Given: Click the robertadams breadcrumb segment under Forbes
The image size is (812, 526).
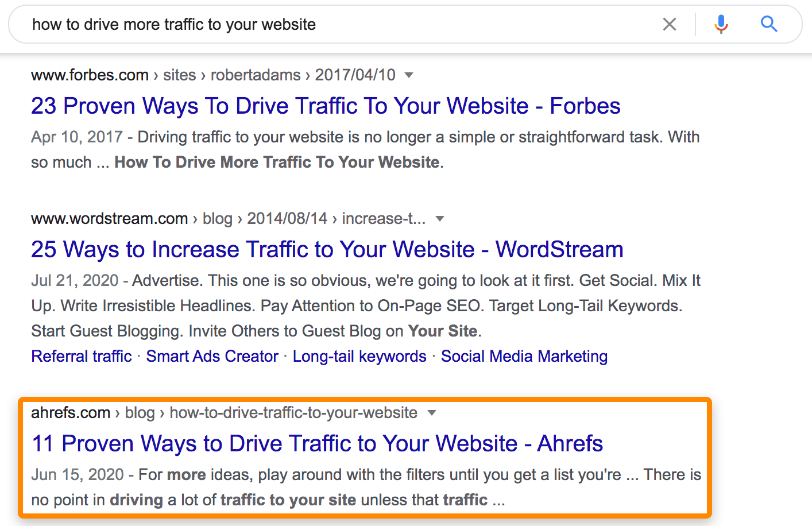Looking at the screenshot, I should pos(256,75).
